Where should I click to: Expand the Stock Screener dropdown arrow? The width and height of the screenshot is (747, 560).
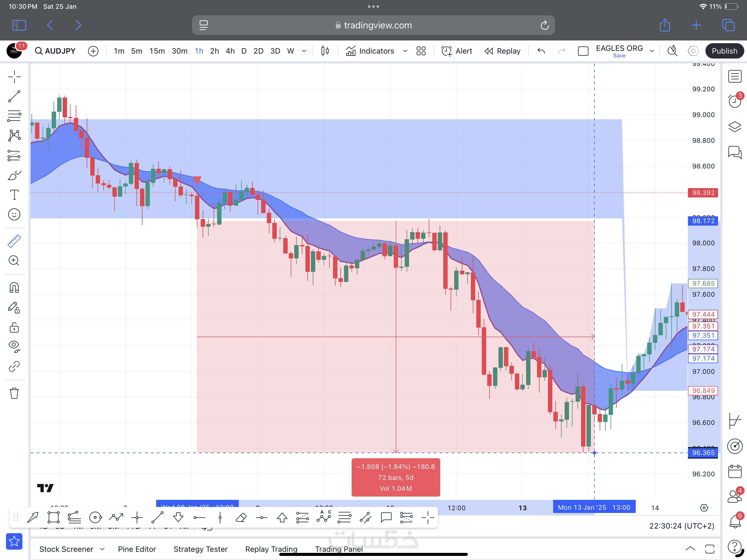(x=102, y=549)
